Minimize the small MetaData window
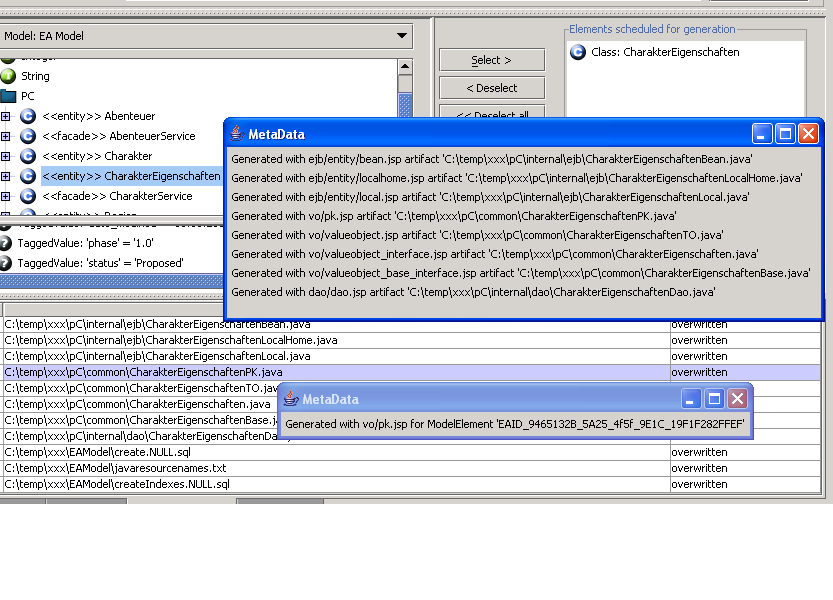The width and height of the screenshot is (833, 600). coord(690,398)
